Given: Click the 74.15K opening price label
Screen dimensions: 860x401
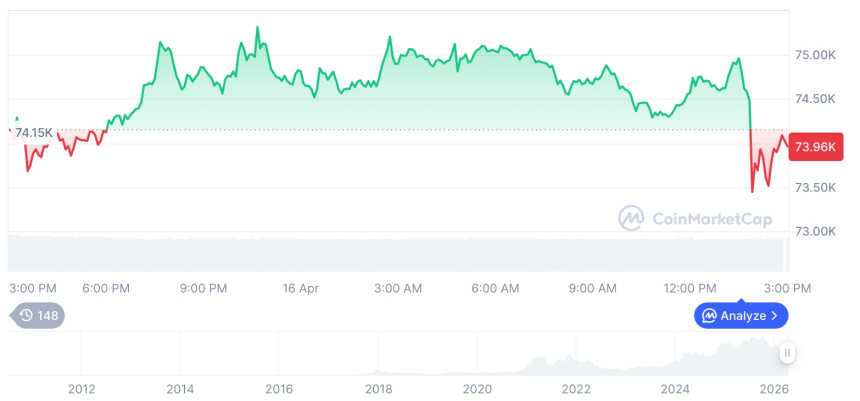Looking at the screenshot, I should tap(33, 133).
